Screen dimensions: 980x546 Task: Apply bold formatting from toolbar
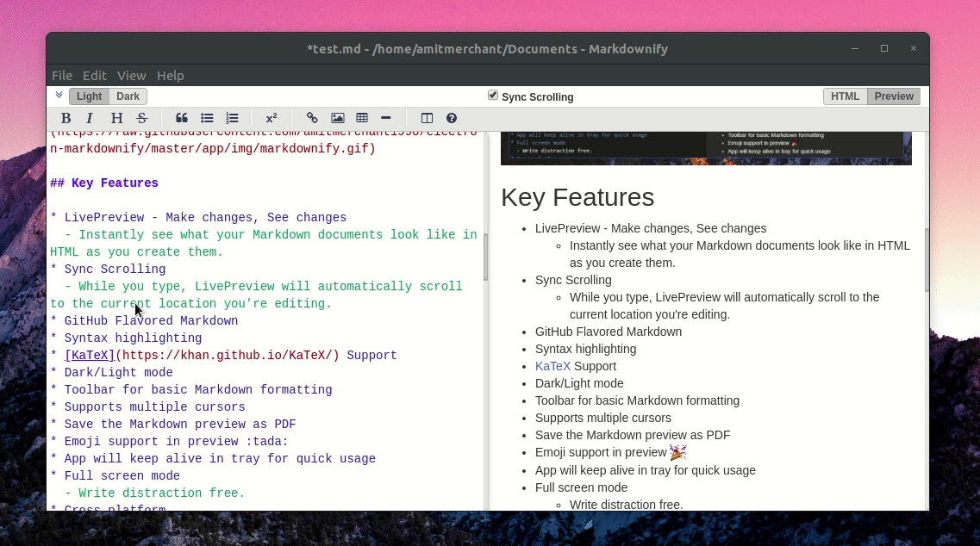[66, 118]
